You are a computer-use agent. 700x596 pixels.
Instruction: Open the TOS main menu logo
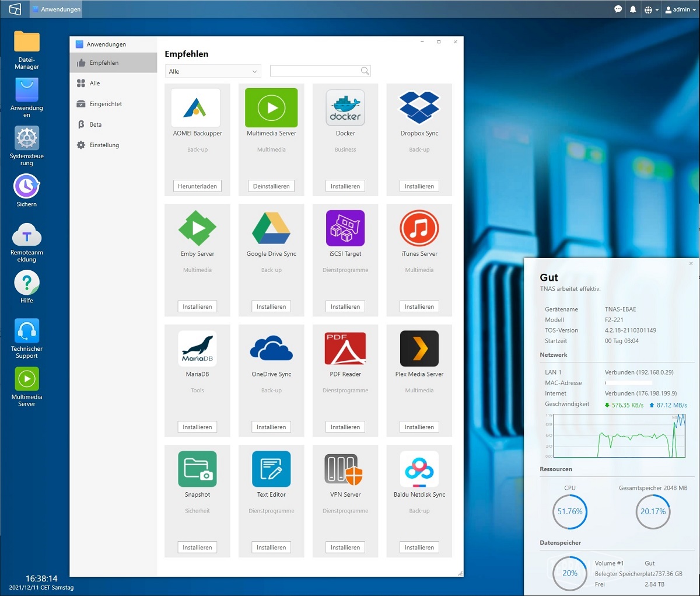pyautogui.click(x=15, y=9)
